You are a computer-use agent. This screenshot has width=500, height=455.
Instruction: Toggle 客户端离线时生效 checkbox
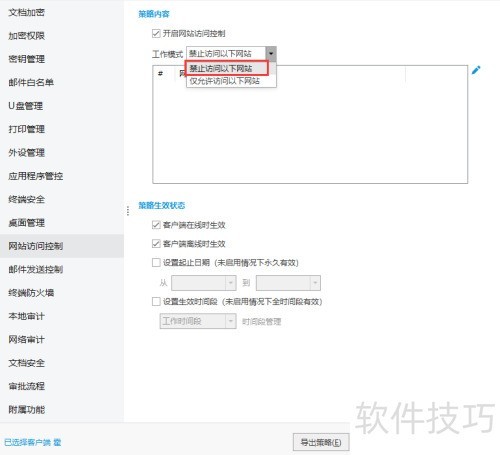156,244
